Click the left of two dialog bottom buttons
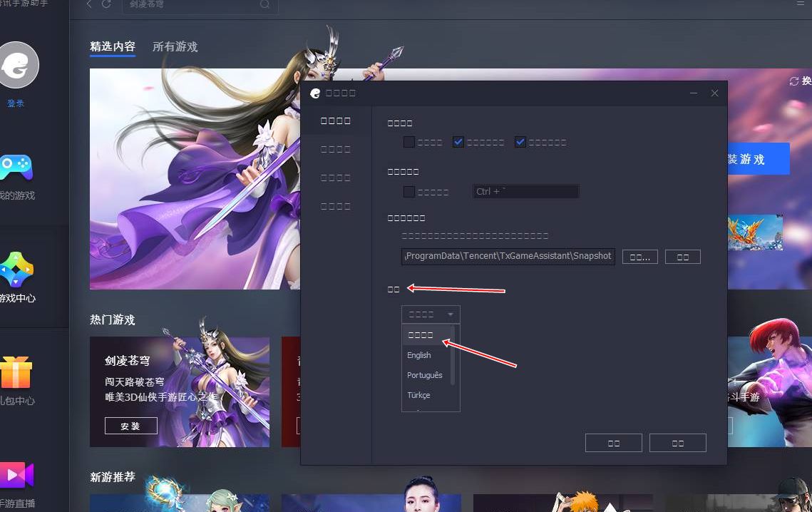Image resolution: width=812 pixels, height=512 pixels. click(614, 443)
